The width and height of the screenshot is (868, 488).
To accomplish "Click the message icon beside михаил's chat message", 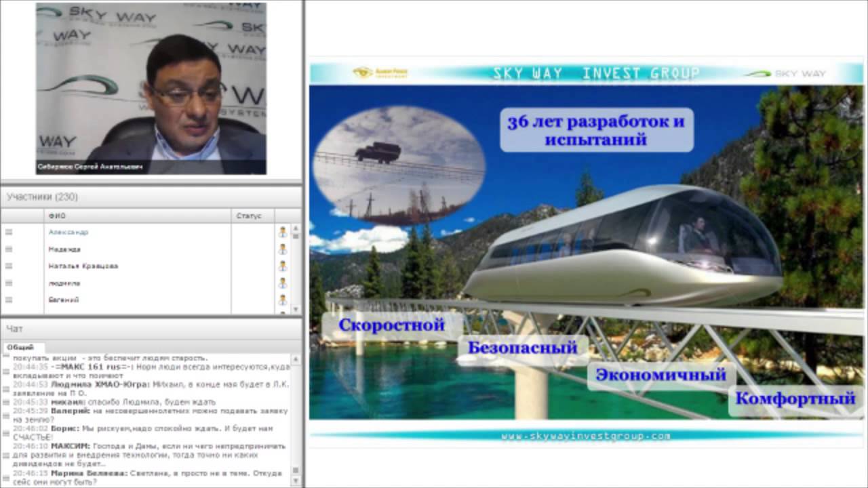I will [x=7, y=402].
